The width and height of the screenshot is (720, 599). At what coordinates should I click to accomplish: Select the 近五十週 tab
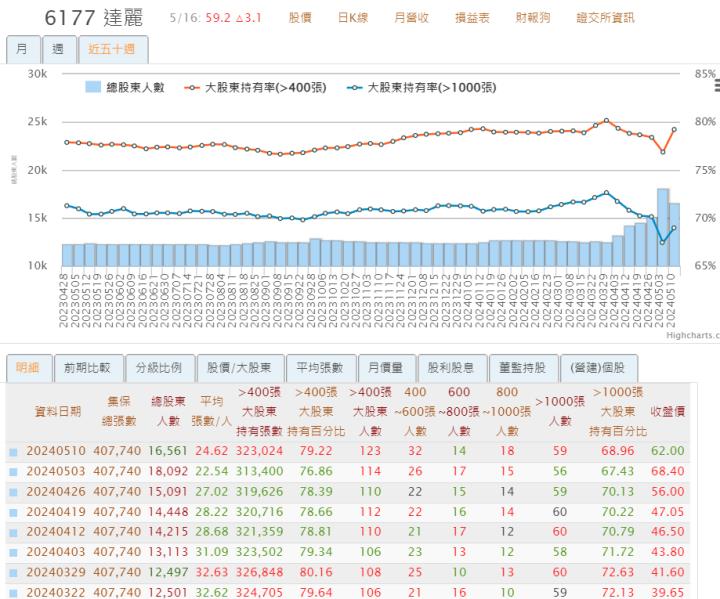(113, 50)
